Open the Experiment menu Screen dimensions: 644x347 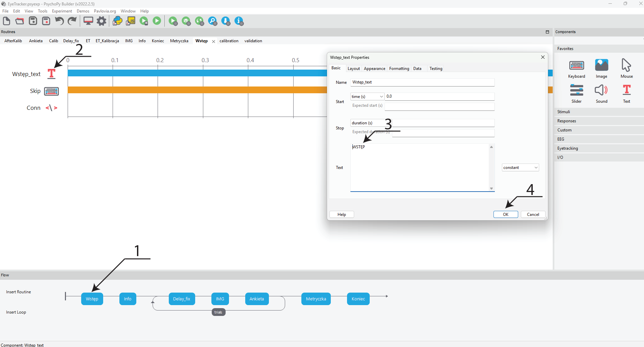pyautogui.click(x=62, y=11)
